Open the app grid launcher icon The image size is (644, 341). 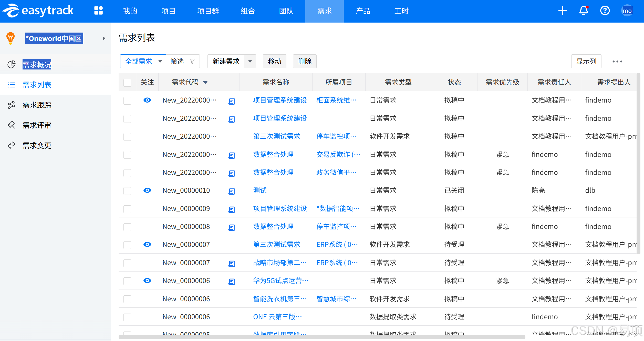click(98, 11)
